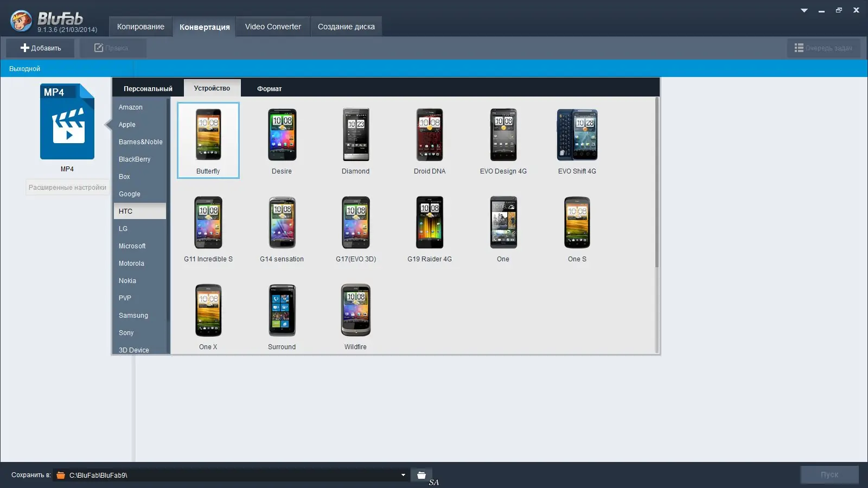The width and height of the screenshot is (868, 488).
Task: Select the HTC Surround device icon
Action: click(x=282, y=310)
